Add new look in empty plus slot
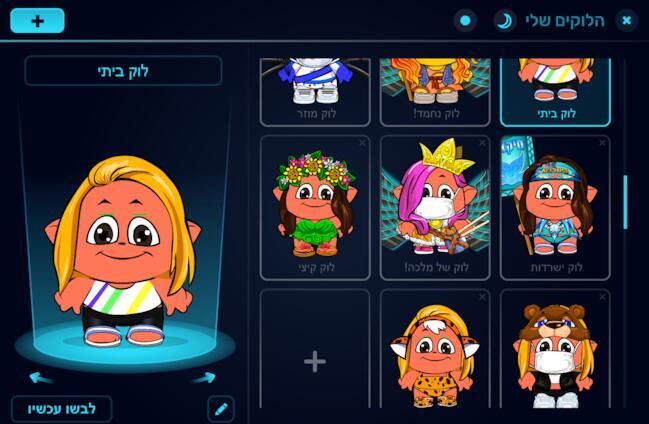 pyautogui.click(x=315, y=361)
